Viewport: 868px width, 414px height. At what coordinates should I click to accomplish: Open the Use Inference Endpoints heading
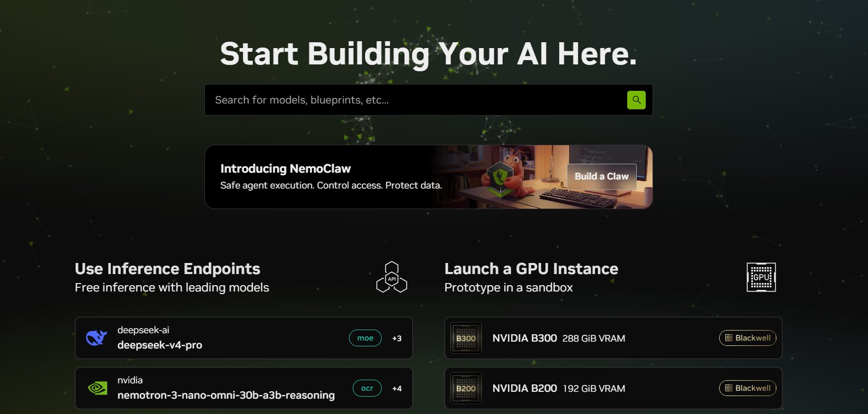pyautogui.click(x=167, y=269)
